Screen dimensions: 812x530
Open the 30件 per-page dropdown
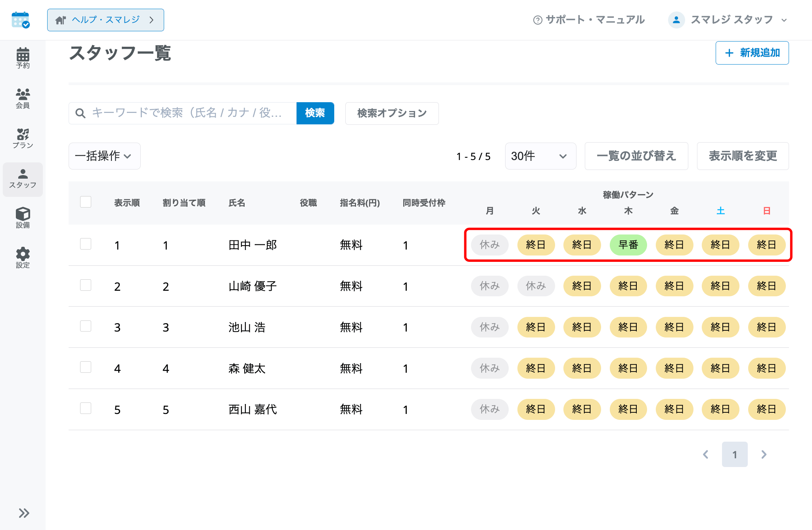coord(540,156)
